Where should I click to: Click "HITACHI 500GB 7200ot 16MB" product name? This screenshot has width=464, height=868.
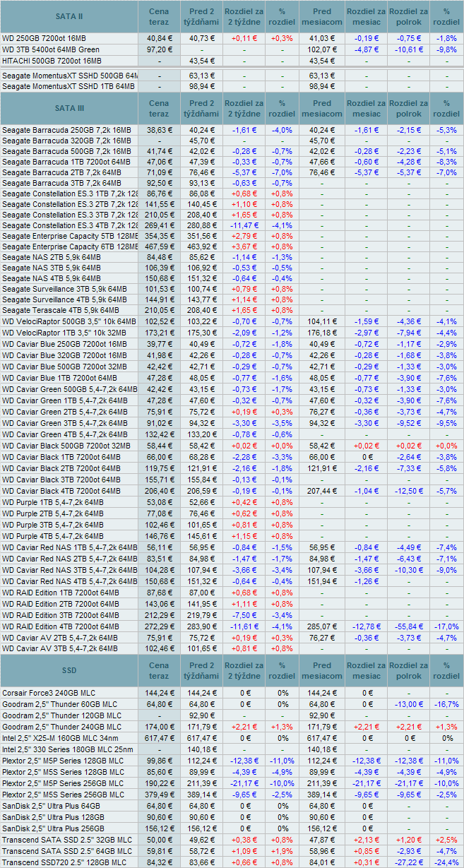pos(52,61)
